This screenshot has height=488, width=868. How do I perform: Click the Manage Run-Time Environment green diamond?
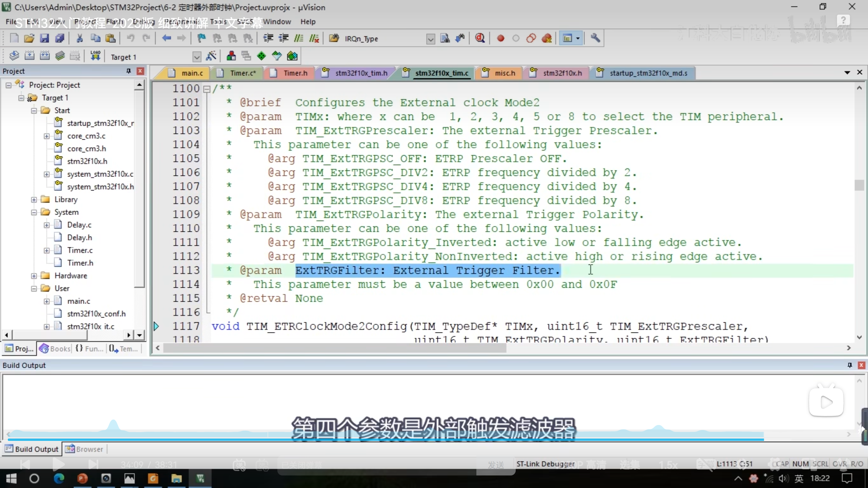click(x=261, y=56)
